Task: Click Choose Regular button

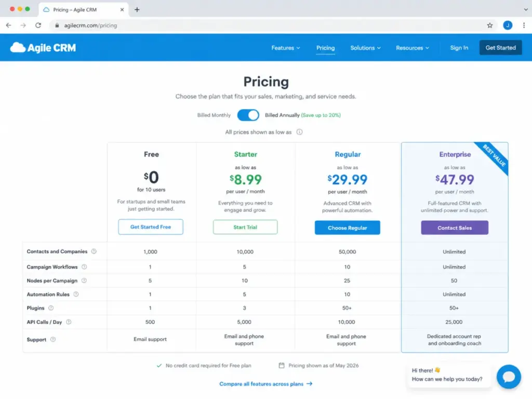Action: (347, 228)
